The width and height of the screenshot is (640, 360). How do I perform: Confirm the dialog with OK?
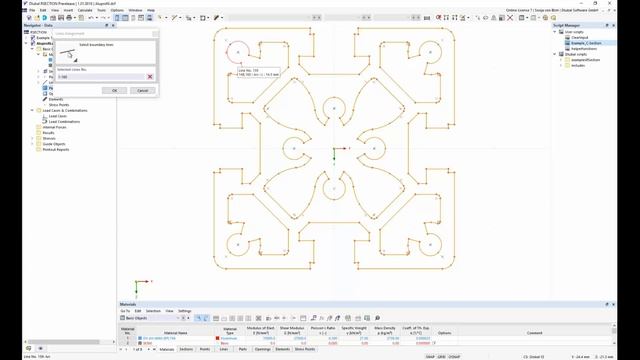(x=114, y=91)
